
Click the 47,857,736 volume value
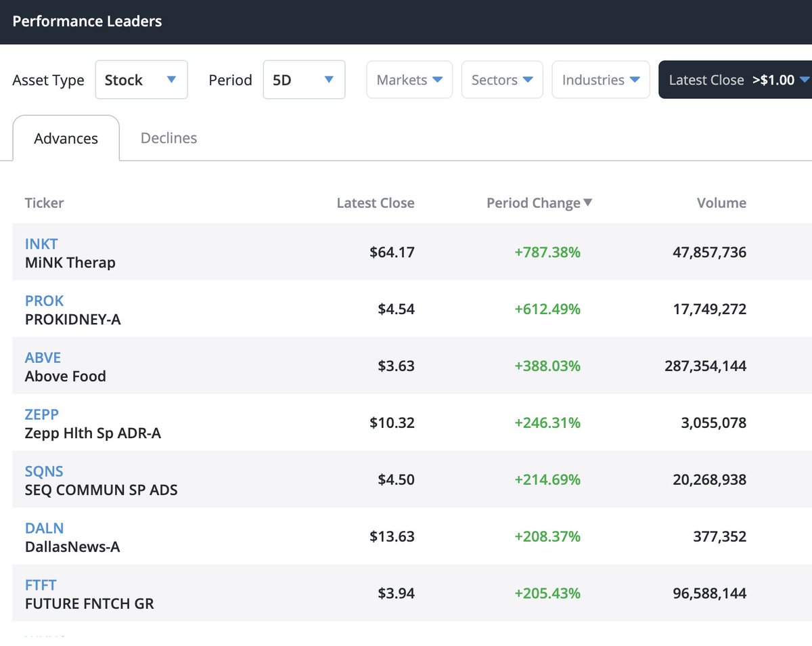[710, 253]
